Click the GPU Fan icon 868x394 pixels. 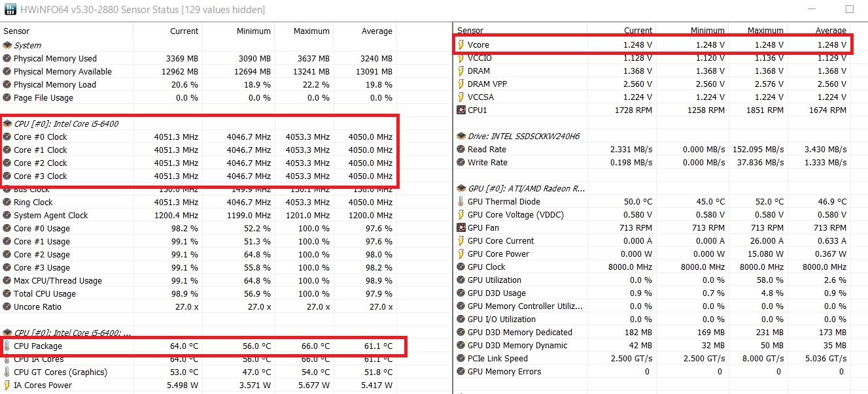pyautogui.click(x=461, y=227)
